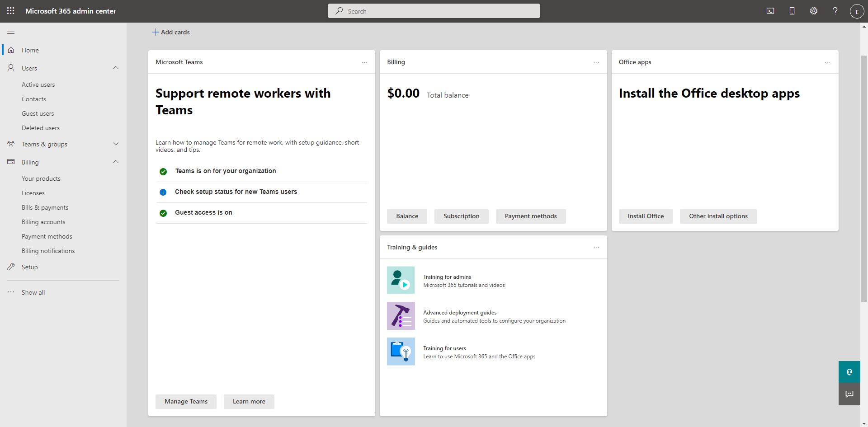Click the teal help assistant icon
This screenshot has height=427, width=868.
pos(849,372)
